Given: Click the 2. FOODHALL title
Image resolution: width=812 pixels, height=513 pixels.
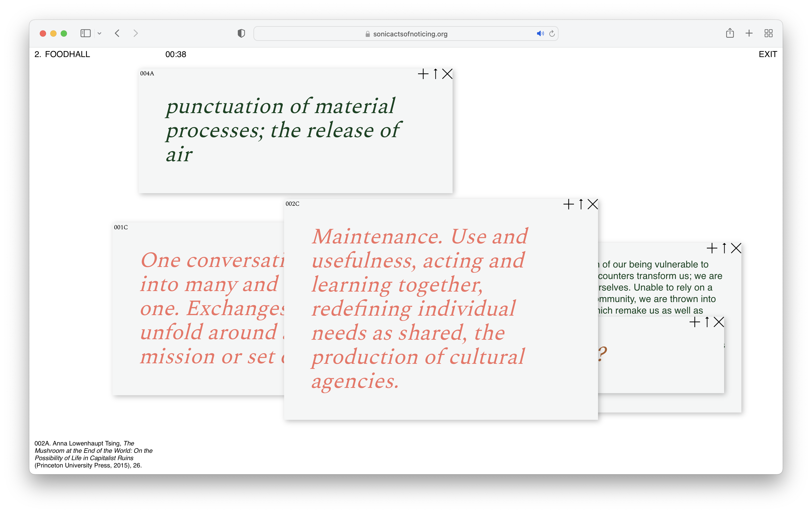Looking at the screenshot, I should coord(62,54).
